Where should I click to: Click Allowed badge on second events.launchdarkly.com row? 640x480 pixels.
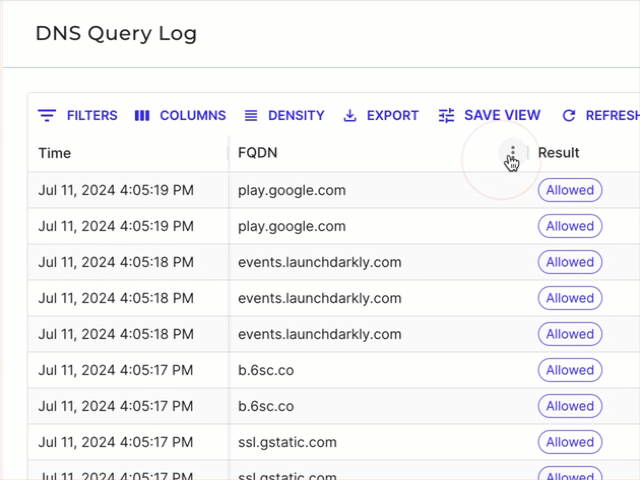[570, 298]
